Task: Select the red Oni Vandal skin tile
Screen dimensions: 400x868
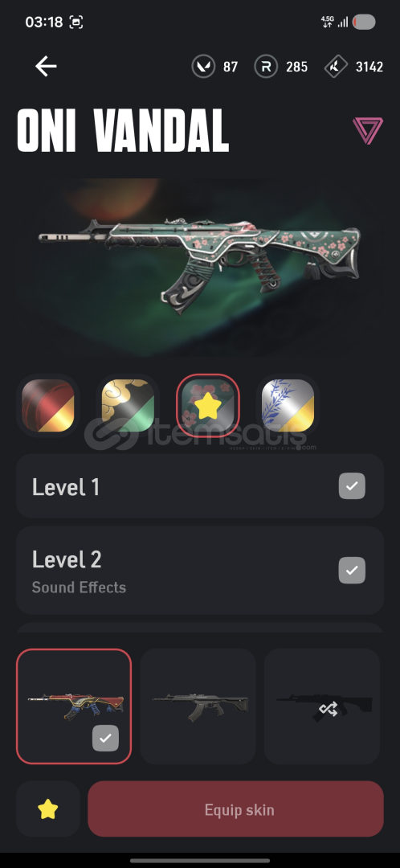Action: (74, 706)
